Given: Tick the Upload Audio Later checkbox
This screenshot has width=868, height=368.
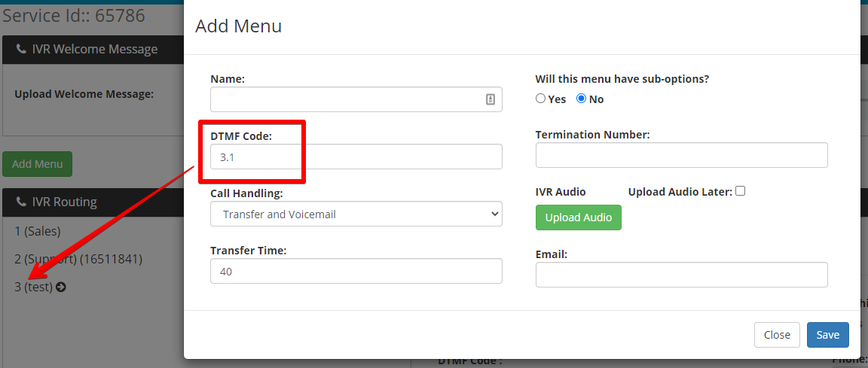Looking at the screenshot, I should (741, 191).
